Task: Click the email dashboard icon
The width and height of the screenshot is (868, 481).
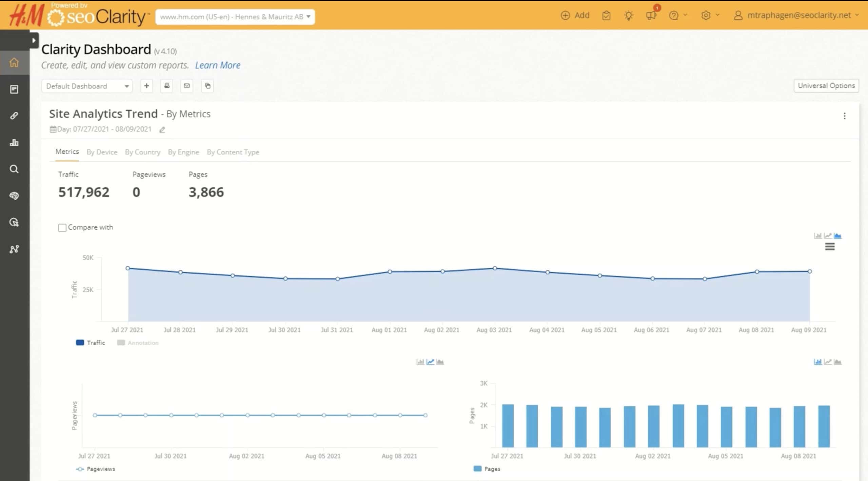Action: 187,86
